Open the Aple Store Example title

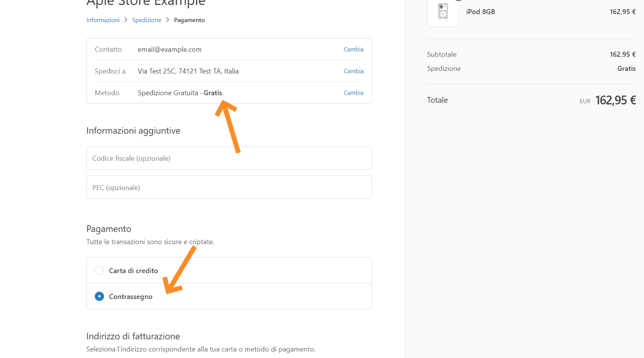[146, 3]
